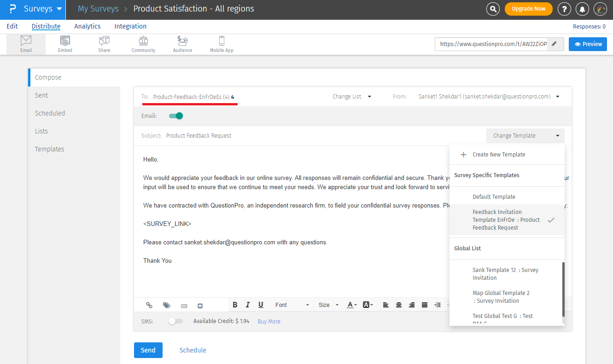Screen dimensions: 613x364
Task: Select Default Template from the list
Action: [494, 196]
